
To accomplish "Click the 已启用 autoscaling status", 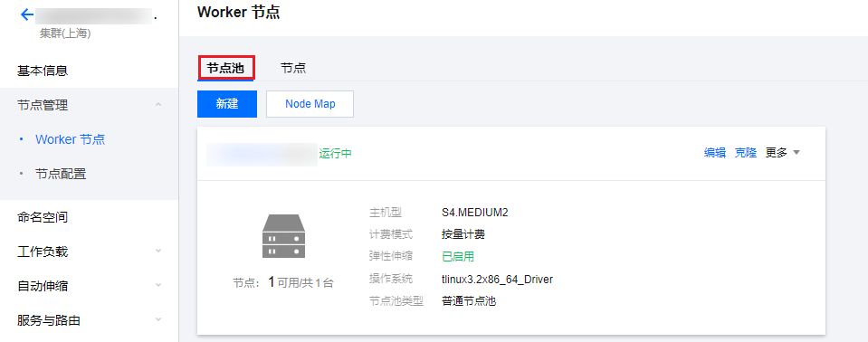I will [x=458, y=257].
